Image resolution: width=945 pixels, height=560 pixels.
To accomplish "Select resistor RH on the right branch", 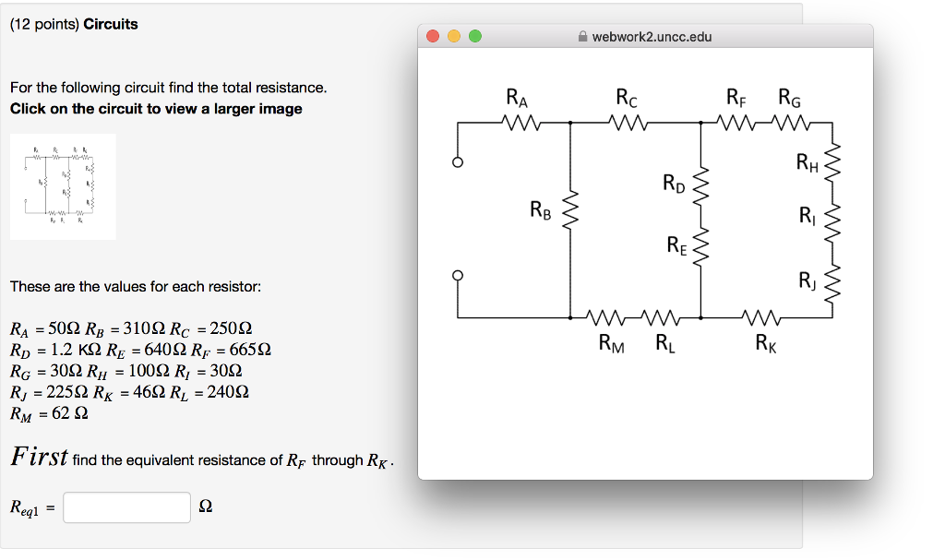I will tap(833, 161).
